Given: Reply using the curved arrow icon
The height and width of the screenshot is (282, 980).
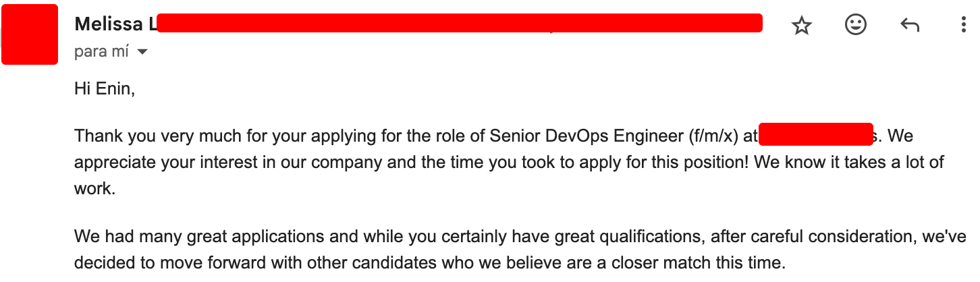Looking at the screenshot, I should 910,26.
